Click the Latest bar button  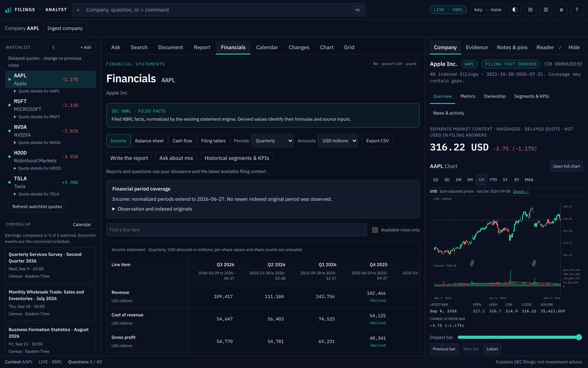492,349
